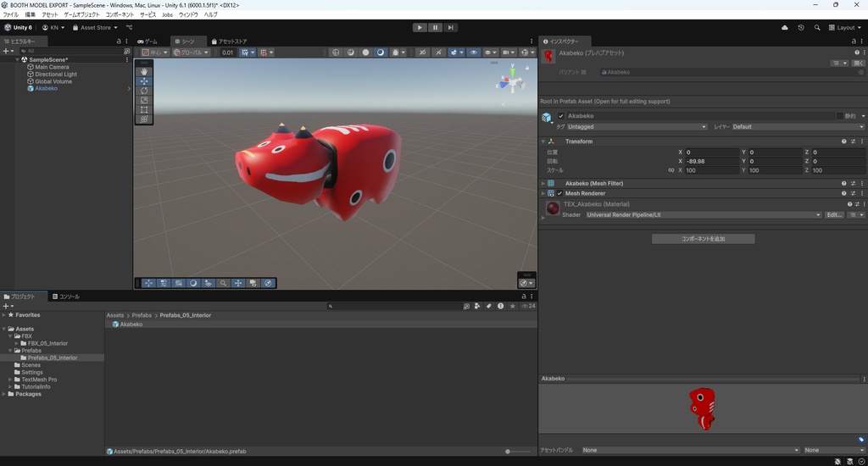Open Undo History clock icon
The width and height of the screenshot is (868, 466).
coord(800,28)
